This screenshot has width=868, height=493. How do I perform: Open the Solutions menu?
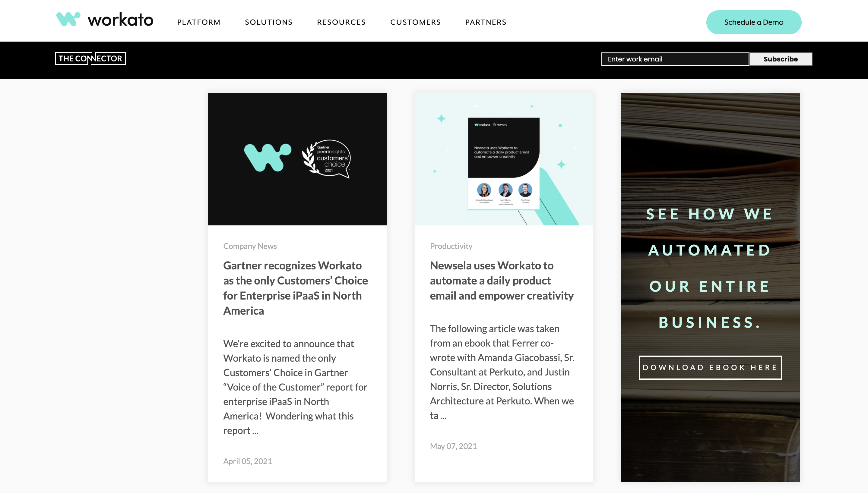(269, 22)
